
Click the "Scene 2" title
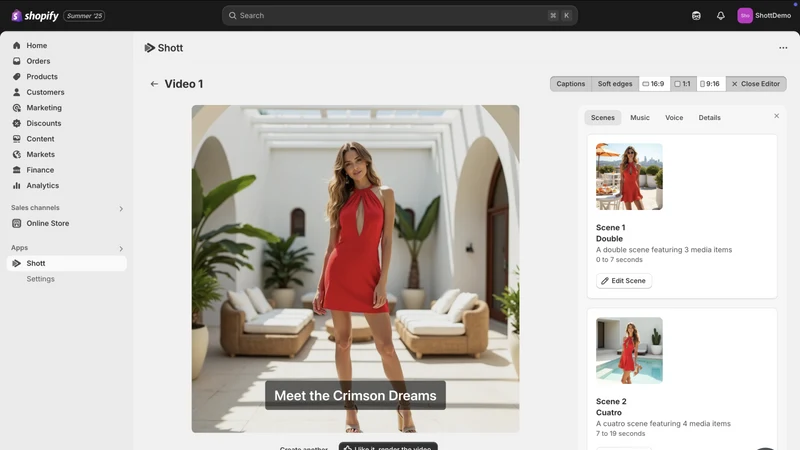click(x=611, y=402)
